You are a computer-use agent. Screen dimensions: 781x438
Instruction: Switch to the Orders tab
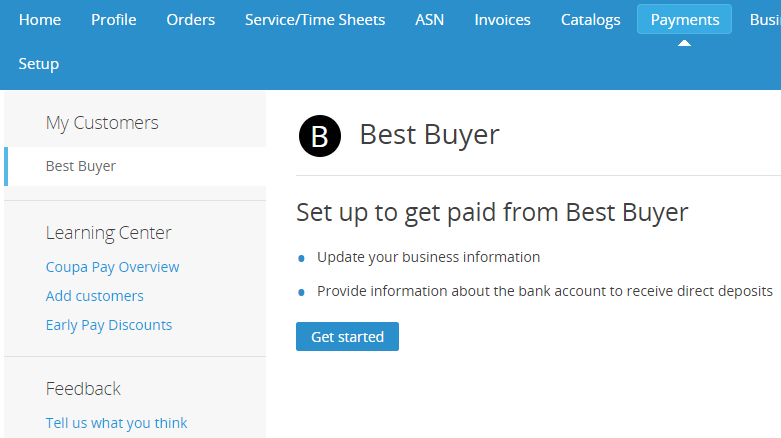(x=191, y=19)
